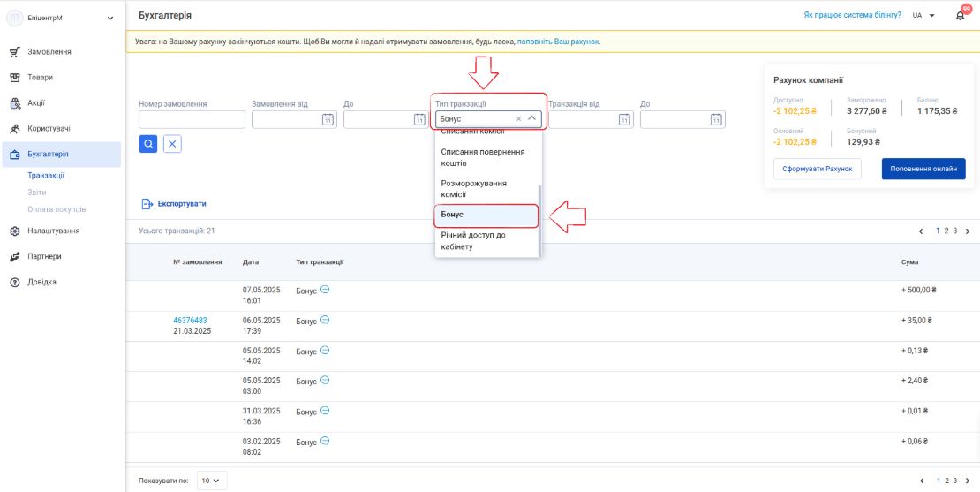This screenshot has height=492, width=980.
Task: Click the Поповнення онлайн button
Action: [x=923, y=169]
